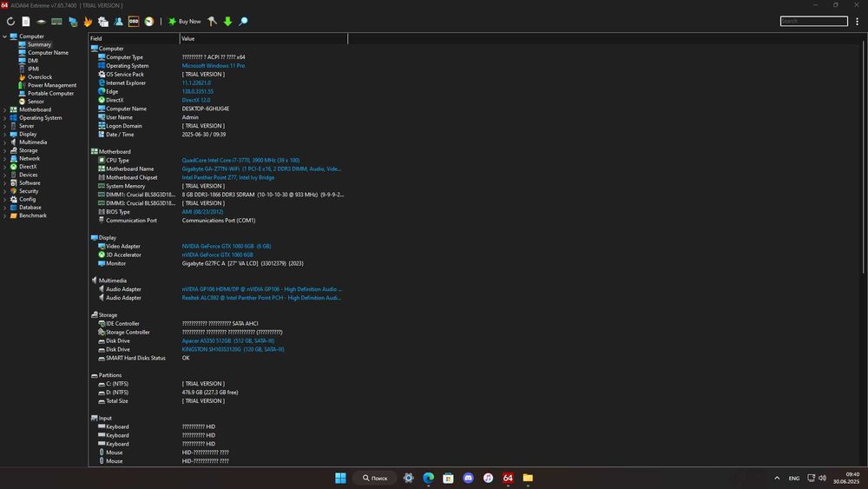The width and height of the screenshot is (868, 489).
Task: Open Microsoft Edge from the taskbar
Action: tap(429, 478)
